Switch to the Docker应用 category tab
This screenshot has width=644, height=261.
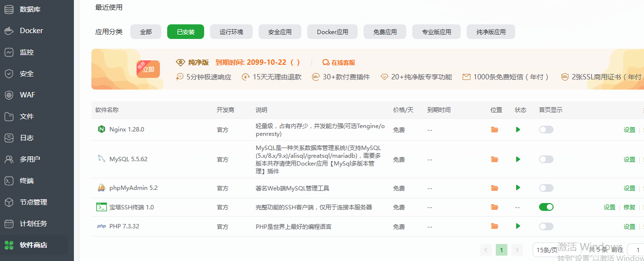(x=332, y=32)
